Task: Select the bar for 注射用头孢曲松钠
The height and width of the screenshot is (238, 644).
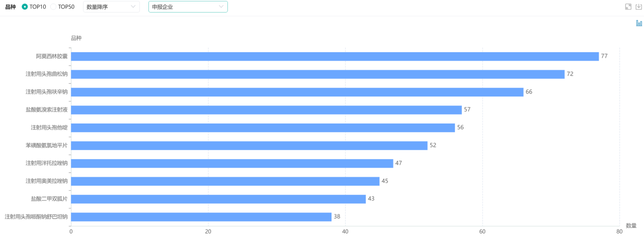Action: click(317, 74)
